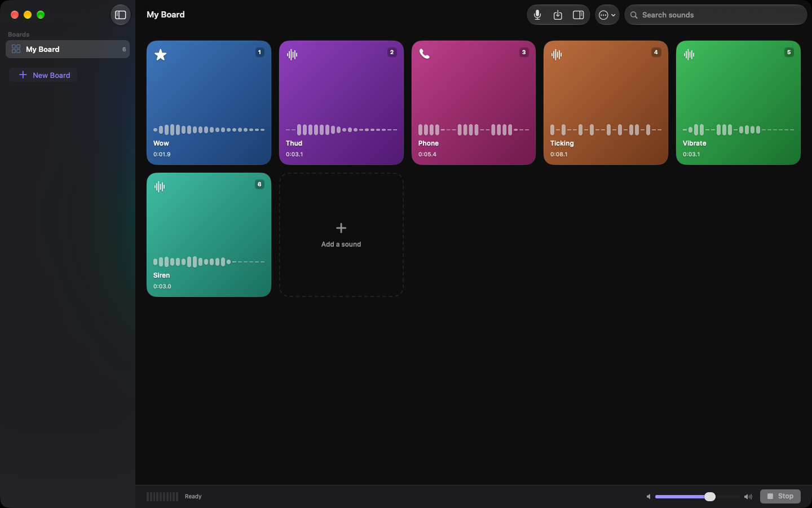Click the plus icon in Add a sound tile
The height and width of the screenshot is (508, 812).
click(341, 228)
